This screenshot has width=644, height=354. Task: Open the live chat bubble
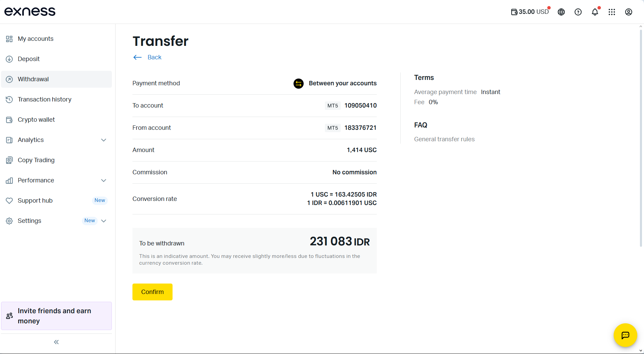click(x=625, y=335)
